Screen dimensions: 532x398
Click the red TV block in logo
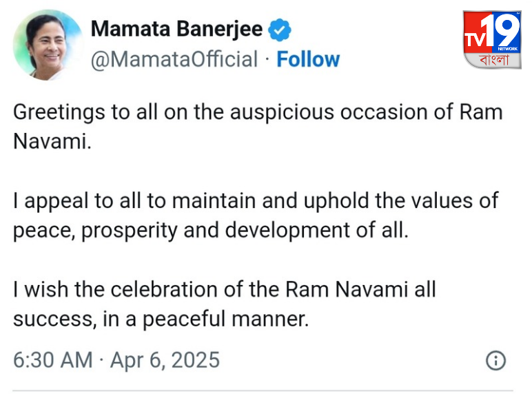477,33
